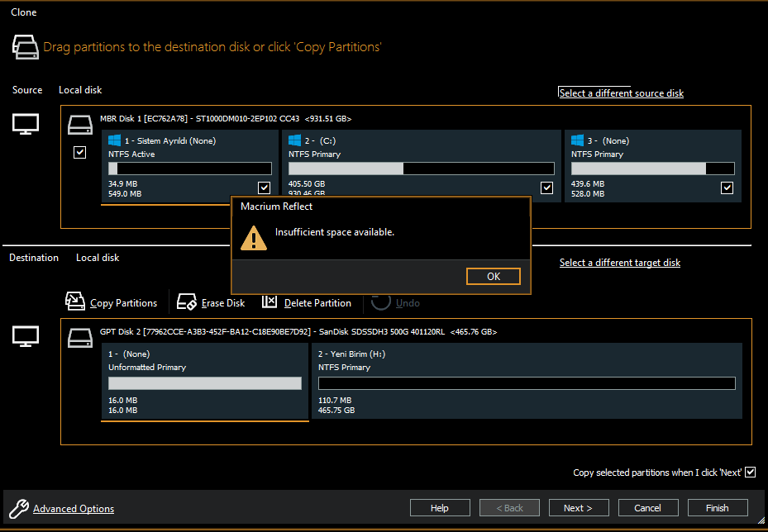Click the Help button

[x=440, y=508]
